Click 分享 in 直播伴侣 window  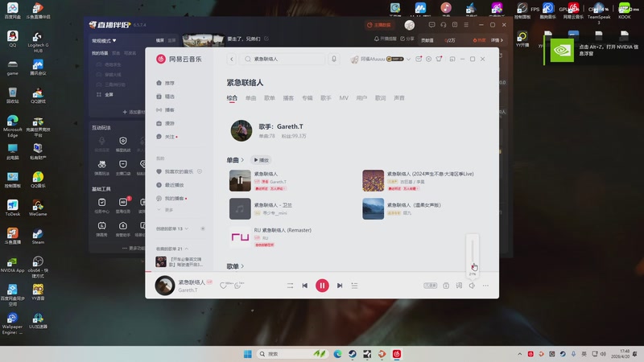407,39
